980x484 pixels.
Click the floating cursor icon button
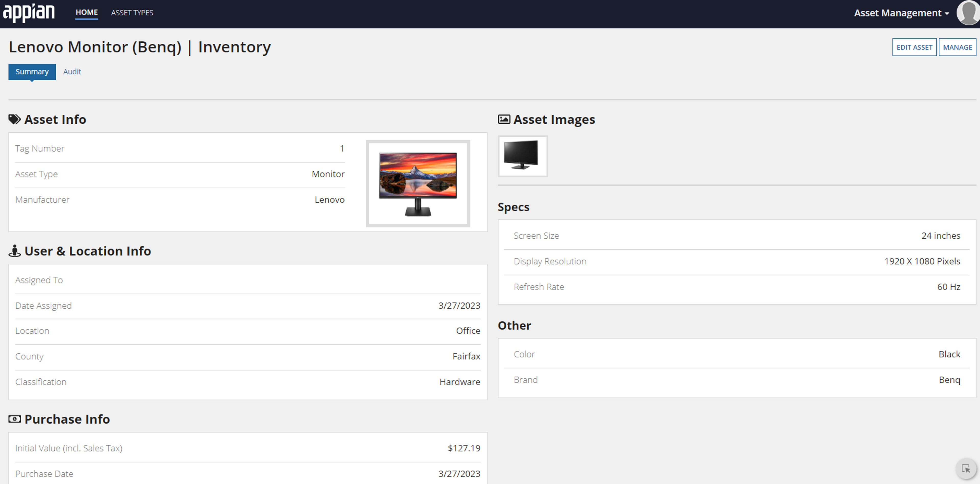click(x=965, y=468)
